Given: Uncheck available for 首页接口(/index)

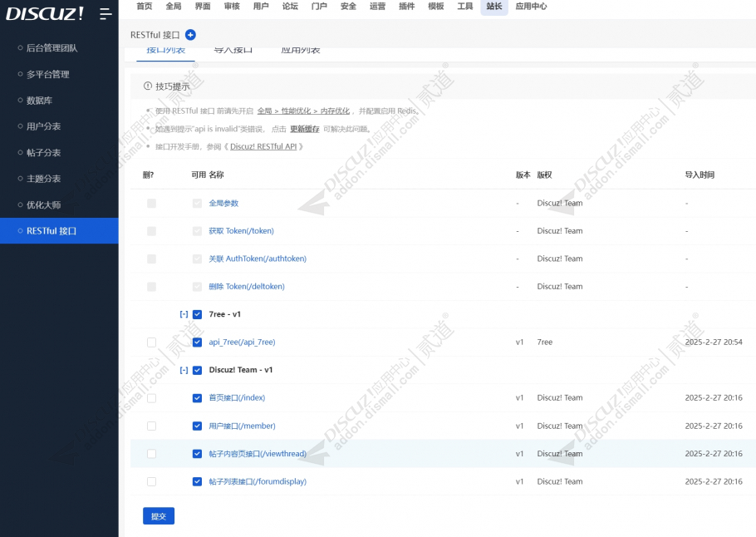Looking at the screenshot, I should [x=197, y=398].
